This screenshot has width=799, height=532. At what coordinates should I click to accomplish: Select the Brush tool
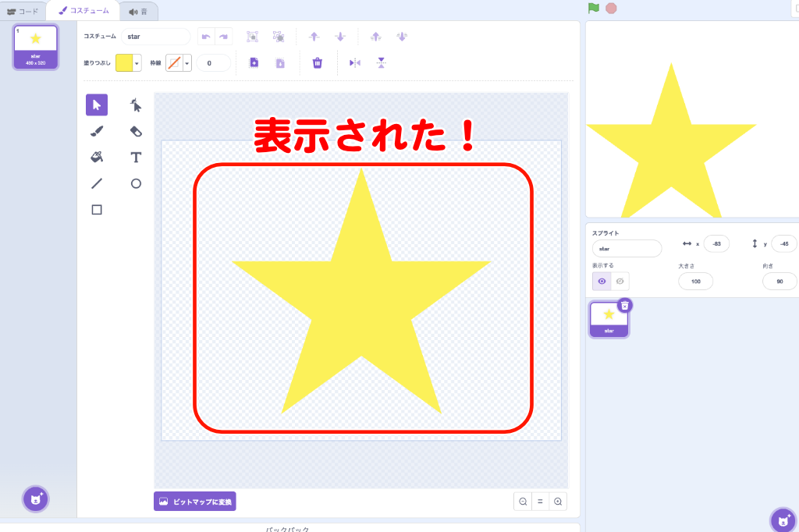pyautogui.click(x=97, y=131)
